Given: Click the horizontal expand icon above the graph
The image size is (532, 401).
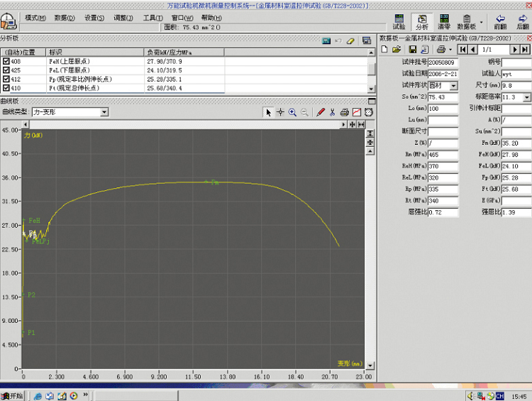Looking at the screenshot, I should click(361, 125).
